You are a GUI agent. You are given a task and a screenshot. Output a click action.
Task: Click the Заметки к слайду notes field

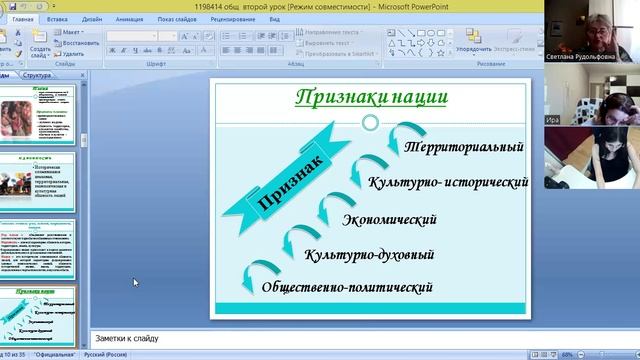(364, 338)
